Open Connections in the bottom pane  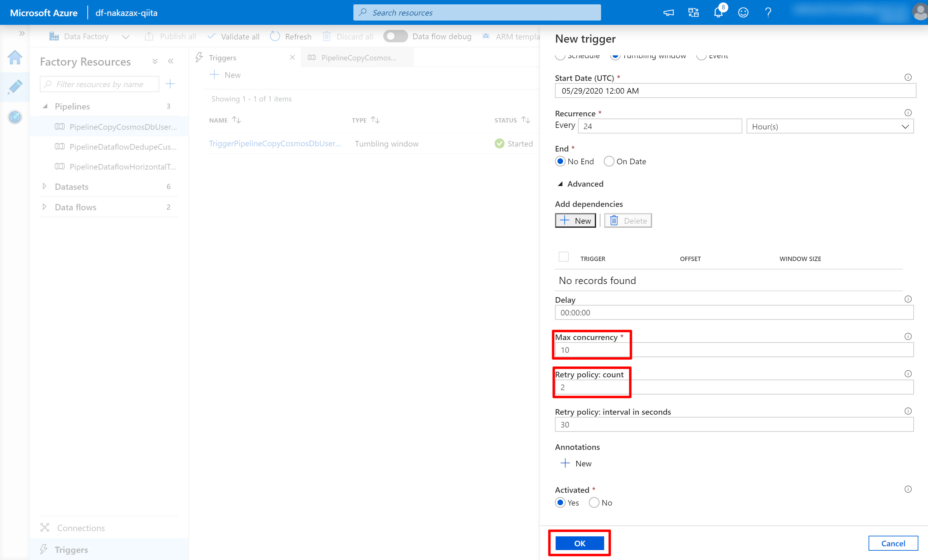81,528
